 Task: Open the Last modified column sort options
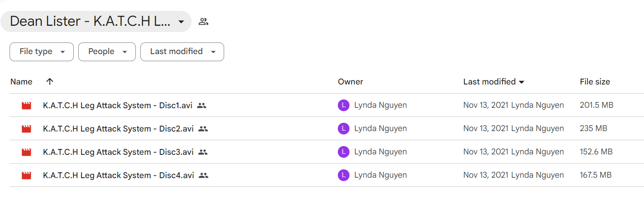point(494,82)
